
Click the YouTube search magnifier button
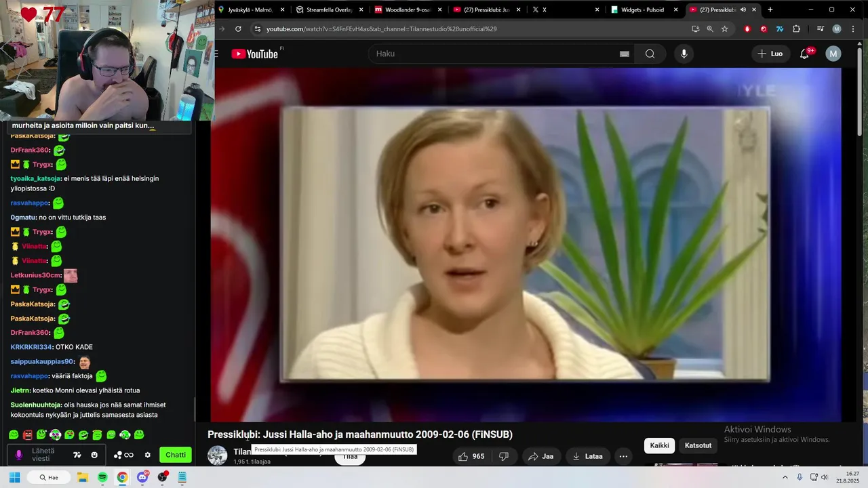click(x=650, y=54)
